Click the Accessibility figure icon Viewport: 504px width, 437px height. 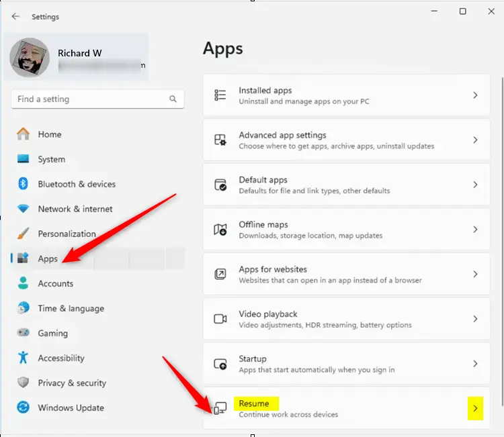click(x=23, y=357)
